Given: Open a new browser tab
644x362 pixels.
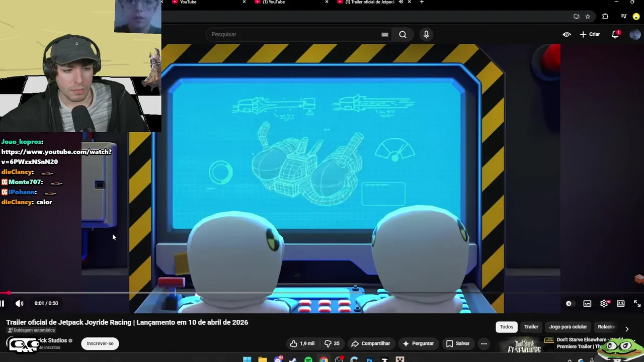Looking at the screenshot, I should click(x=422, y=2).
